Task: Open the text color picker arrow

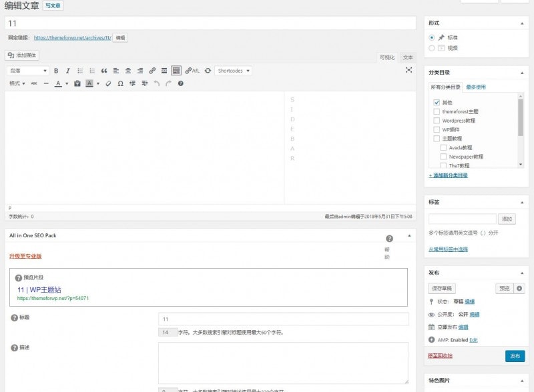Action: tap(66, 83)
